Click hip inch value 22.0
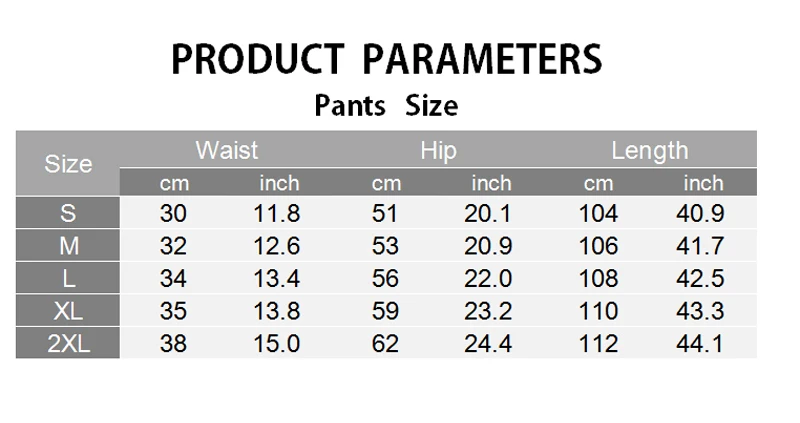The width and height of the screenshot is (800, 423). click(x=489, y=279)
